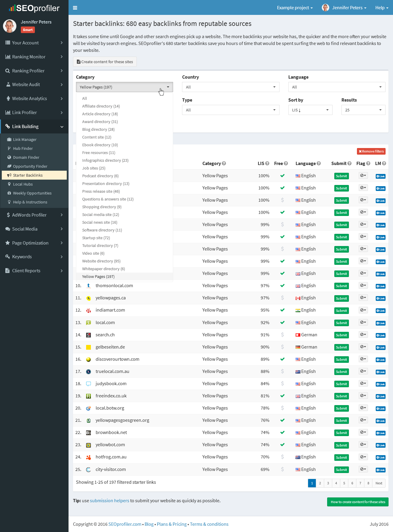
Task: Open Jennifer Peters user menu in header
Action: 344,8
